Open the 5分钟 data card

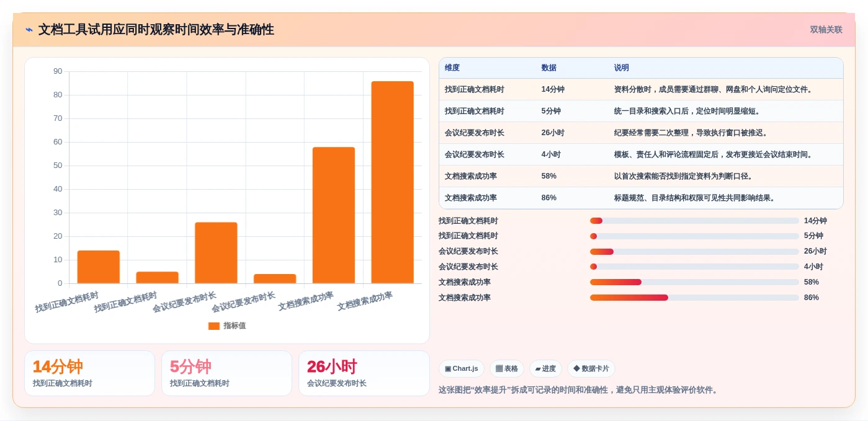[x=227, y=373]
